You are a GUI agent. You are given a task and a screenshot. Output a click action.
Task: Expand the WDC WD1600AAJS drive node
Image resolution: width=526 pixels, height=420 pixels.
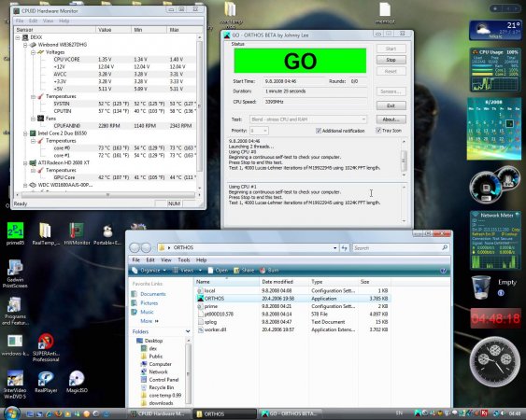point(25,185)
